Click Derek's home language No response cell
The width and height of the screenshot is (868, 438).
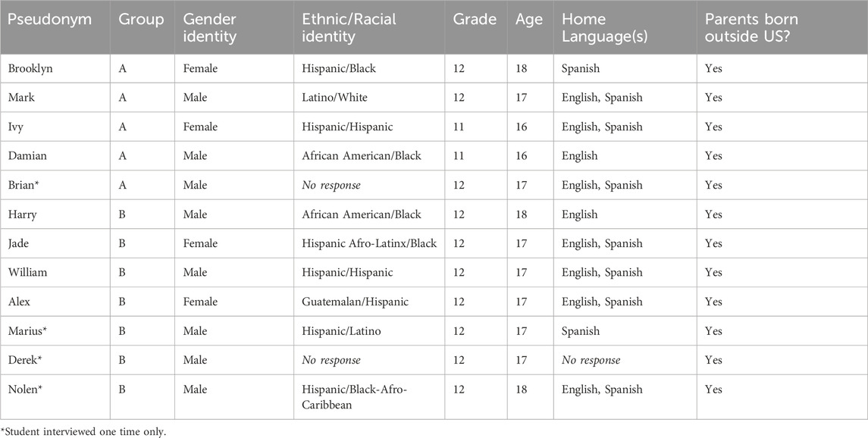(591, 360)
